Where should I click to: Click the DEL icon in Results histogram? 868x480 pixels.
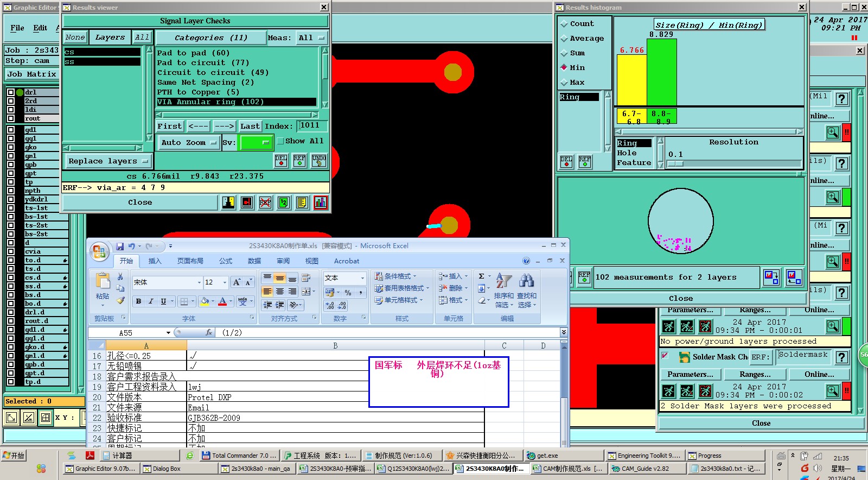[x=566, y=162]
